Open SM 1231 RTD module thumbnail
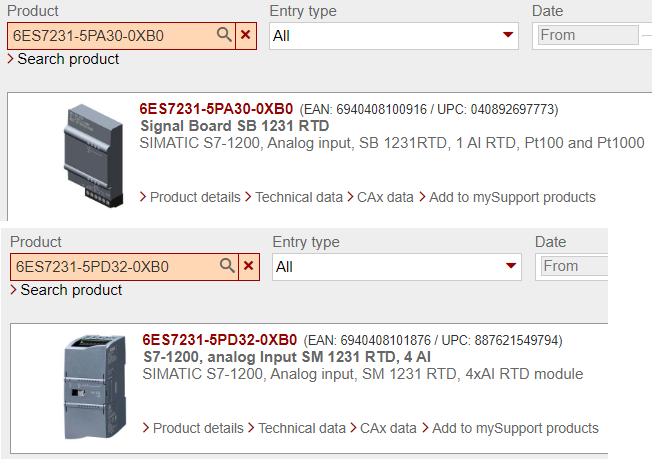Image resolution: width=652 pixels, height=460 pixels. (x=94, y=384)
